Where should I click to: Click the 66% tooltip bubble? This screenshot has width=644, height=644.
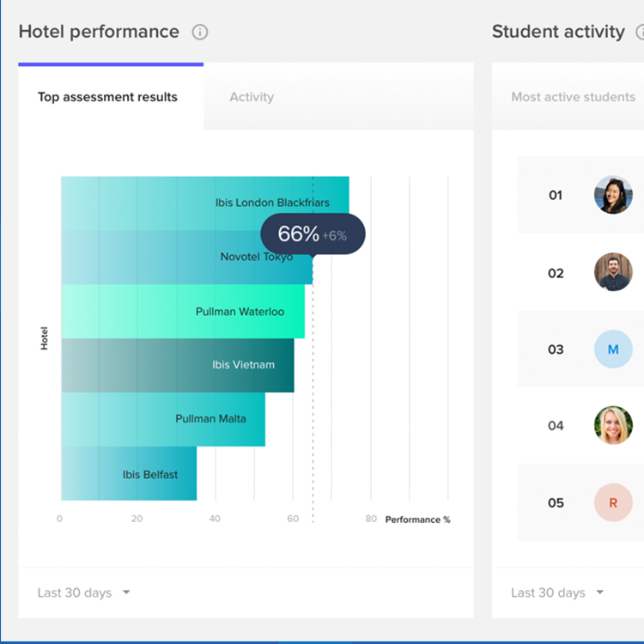coord(313,234)
